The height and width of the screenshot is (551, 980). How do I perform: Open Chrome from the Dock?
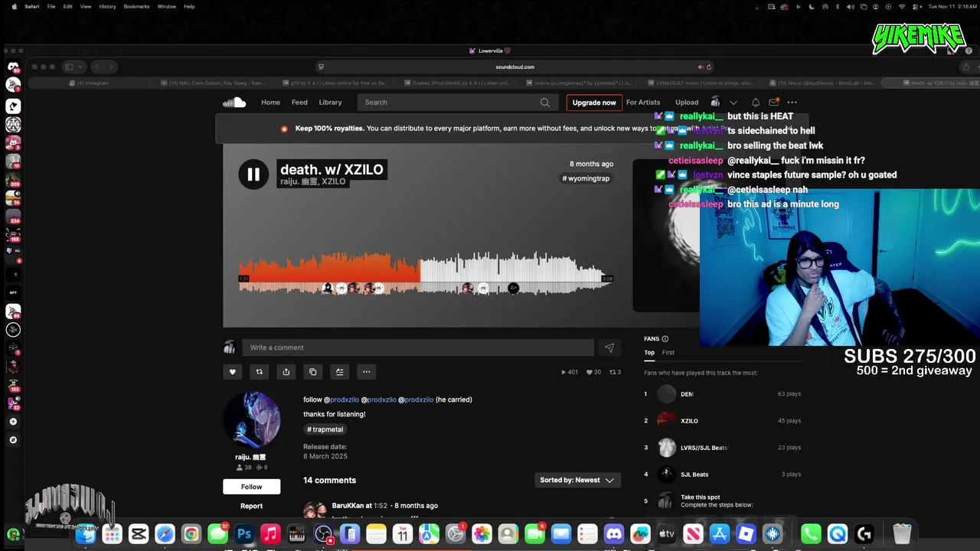(x=191, y=534)
